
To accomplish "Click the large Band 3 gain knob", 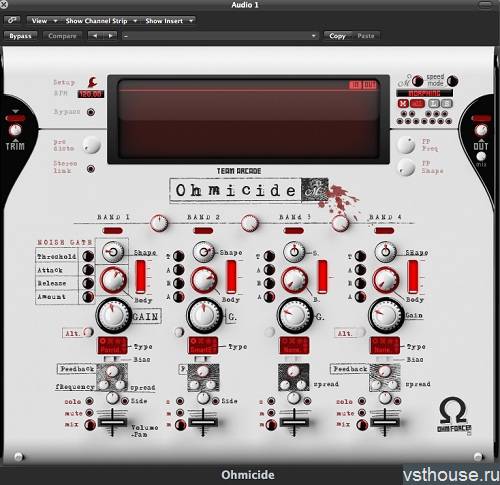I will click(x=295, y=315).
